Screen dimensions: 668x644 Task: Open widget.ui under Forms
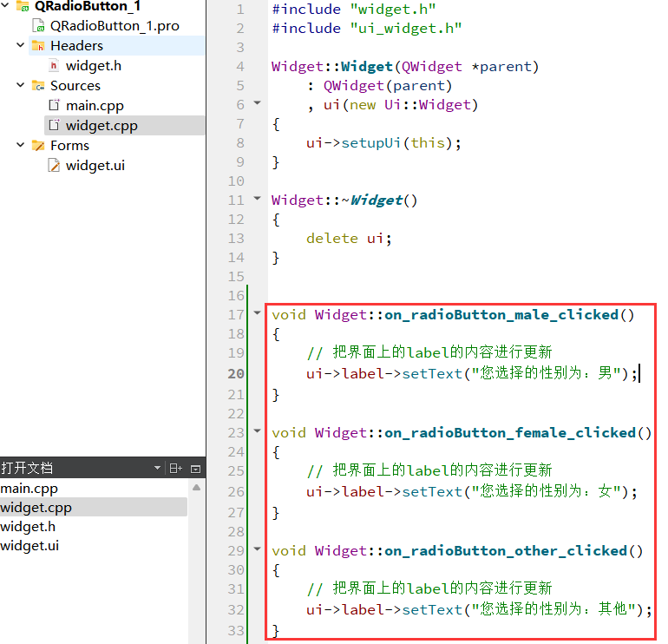pyautogui.click(x=95, y=166)
